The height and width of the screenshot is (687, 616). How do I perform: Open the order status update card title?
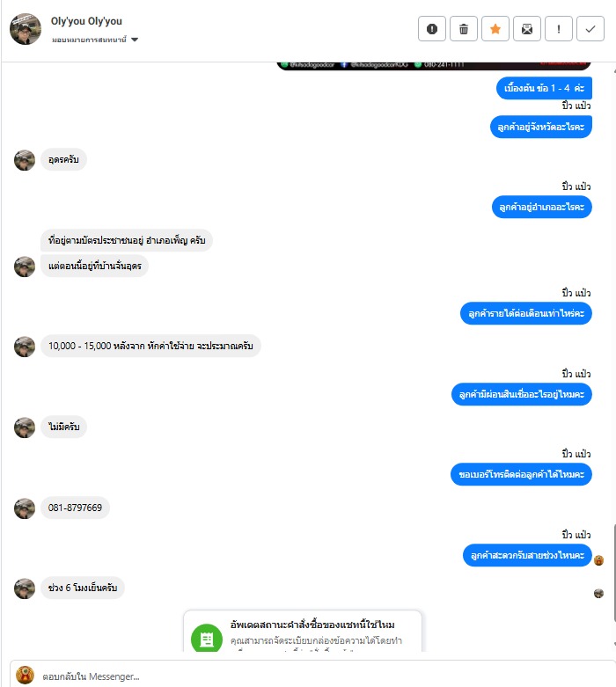pos(312,625)
